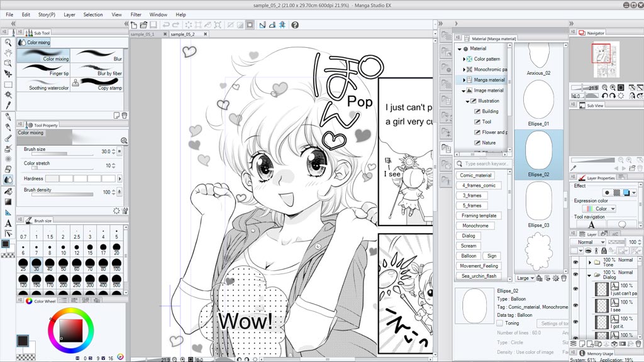The width and height of the screenshot is (644, 362).
Task: Open the Filter menu
Action: [136, 14]
